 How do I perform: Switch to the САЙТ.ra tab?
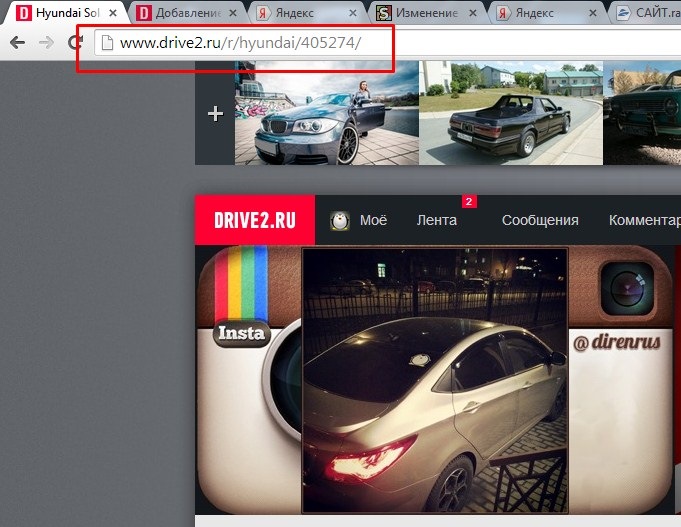pyautogui.click(x=647, y=13)
